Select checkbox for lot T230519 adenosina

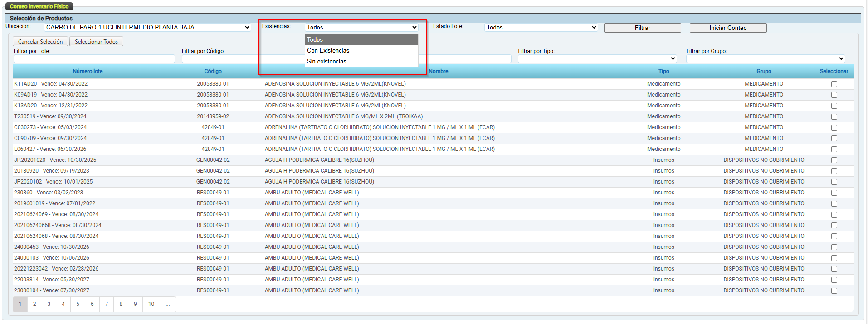pos(834,117)
